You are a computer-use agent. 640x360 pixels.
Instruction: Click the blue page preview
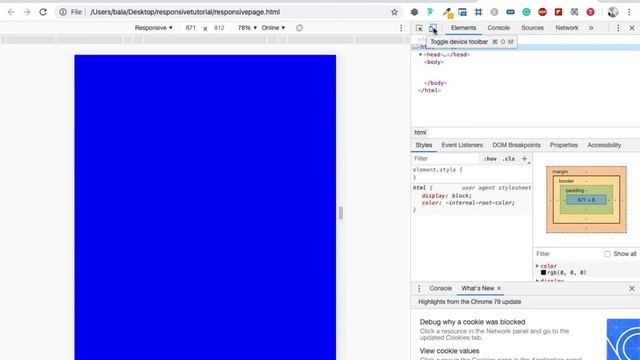pos(205,207)
